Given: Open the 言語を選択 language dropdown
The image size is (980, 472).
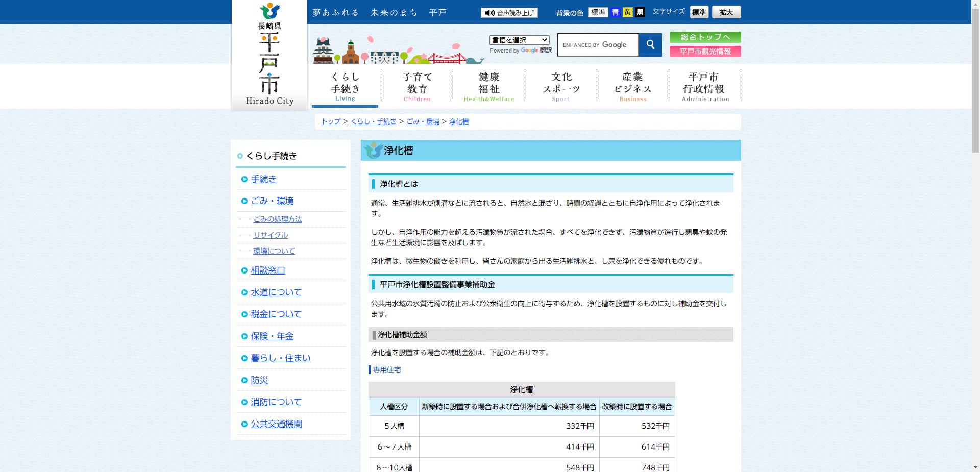Looking at the screenshot, I should [519, 40].
